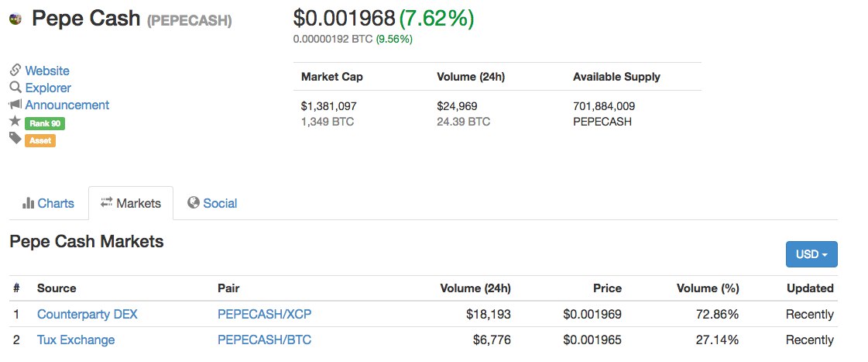This screenshot has width=868, height=362.
Task: Open the Counterparty DEX source link
Action: point(87,314)
